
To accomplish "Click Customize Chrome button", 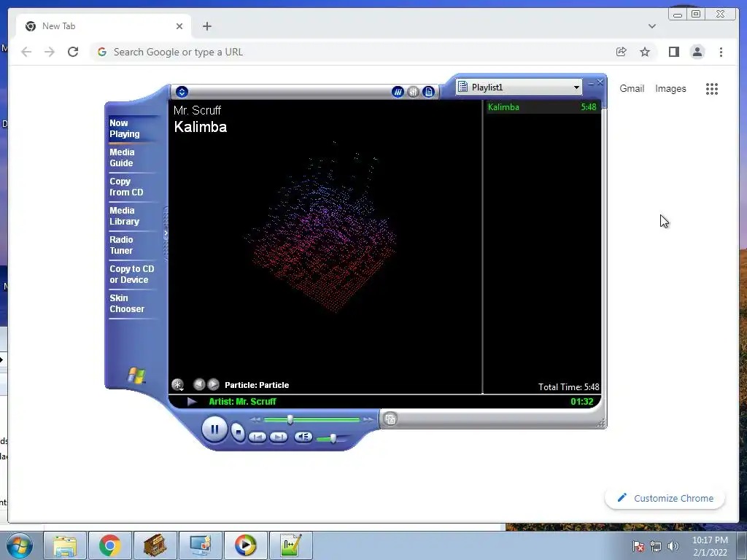I will [665, 498].
